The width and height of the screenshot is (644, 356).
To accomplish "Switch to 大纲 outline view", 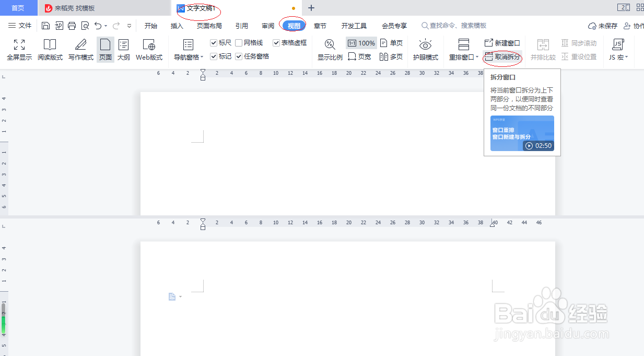I will (124, 50).
